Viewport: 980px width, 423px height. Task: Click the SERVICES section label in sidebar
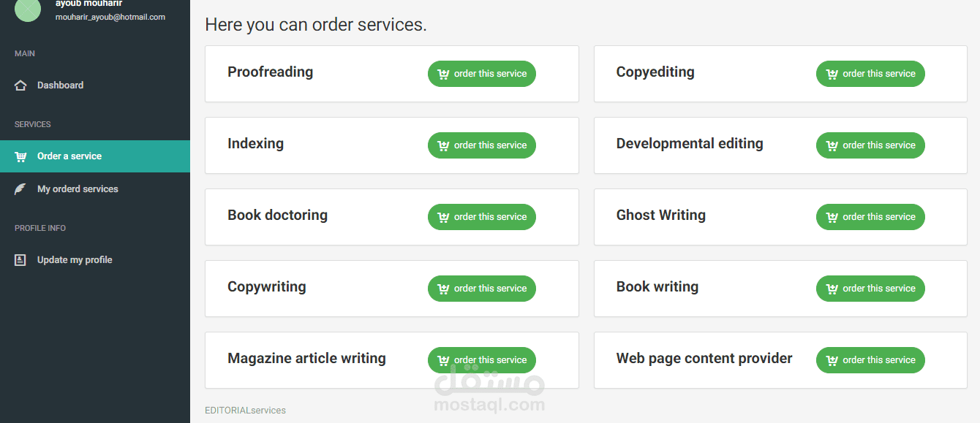tap(33, 125)
